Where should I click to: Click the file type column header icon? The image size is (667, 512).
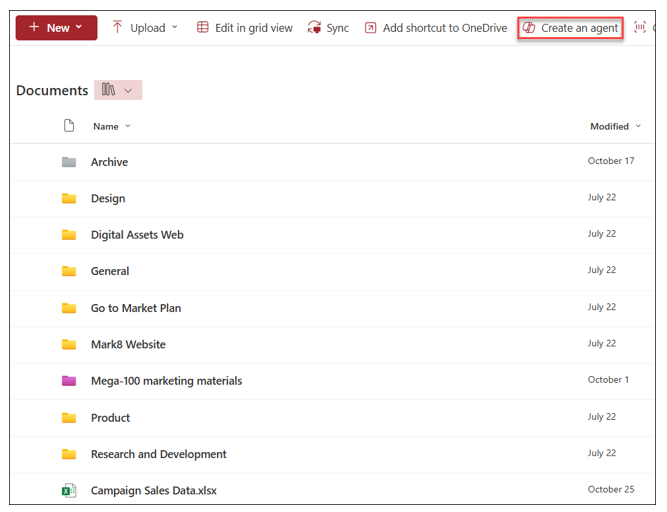pyautogui.click(x=69, y=126)
